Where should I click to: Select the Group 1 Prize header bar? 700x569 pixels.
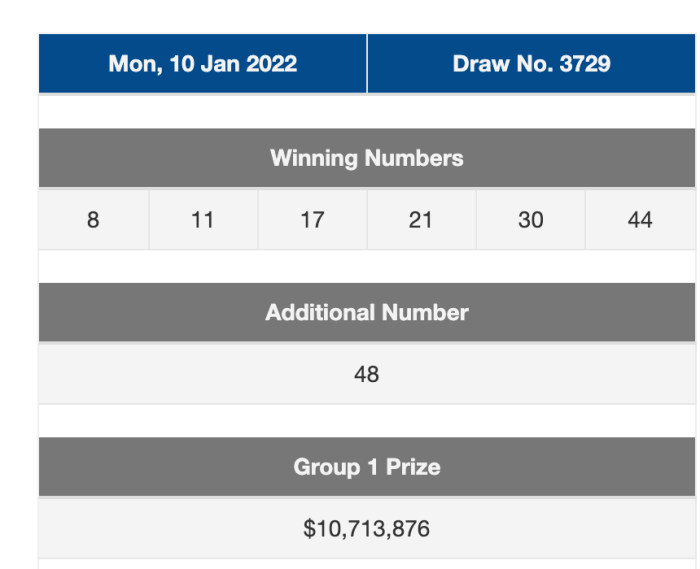pyautogui.click(x=367, y=467)
